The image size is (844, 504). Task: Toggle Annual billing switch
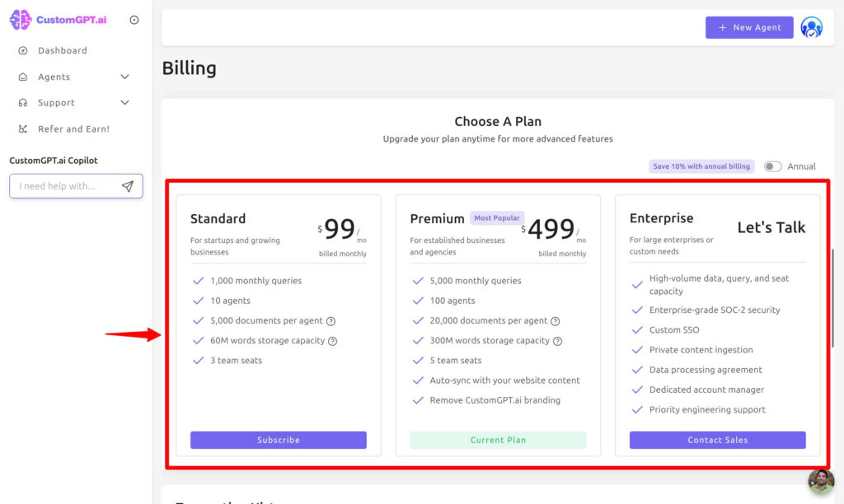point(772,166)
